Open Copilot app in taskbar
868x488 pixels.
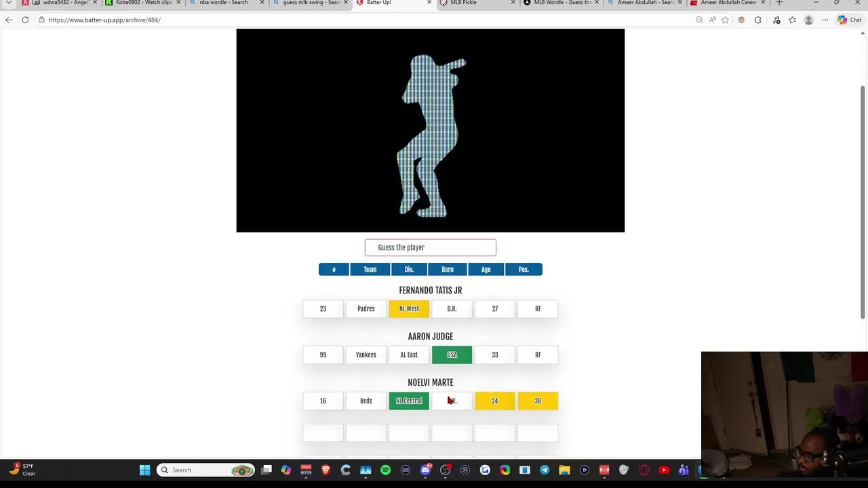285,470
